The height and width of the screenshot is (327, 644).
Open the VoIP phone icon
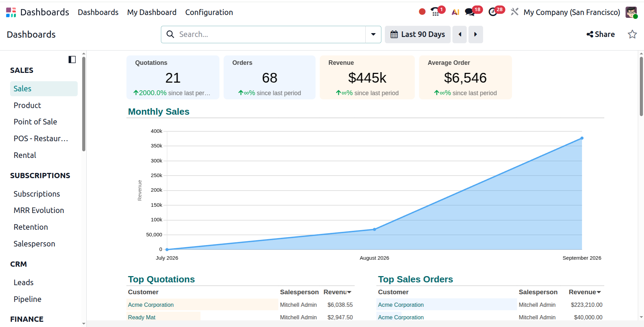tap(435, 12)
